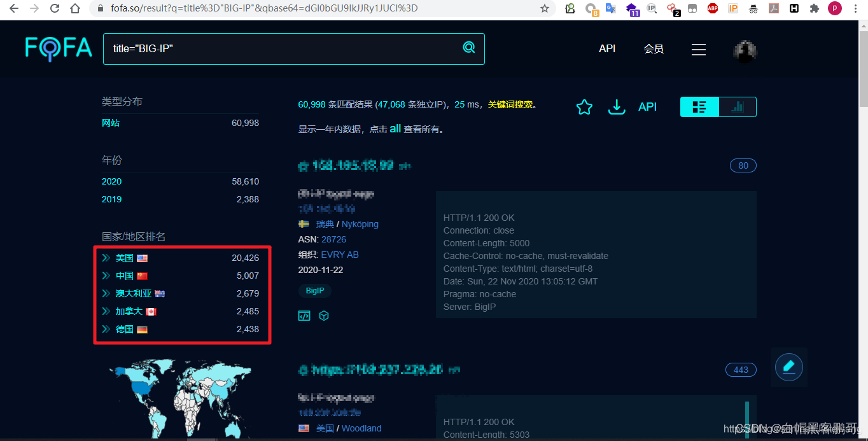The height and width of the screenshot is (441, 868).
Task: Favorite this query with star outline
Action: [584, 107]
